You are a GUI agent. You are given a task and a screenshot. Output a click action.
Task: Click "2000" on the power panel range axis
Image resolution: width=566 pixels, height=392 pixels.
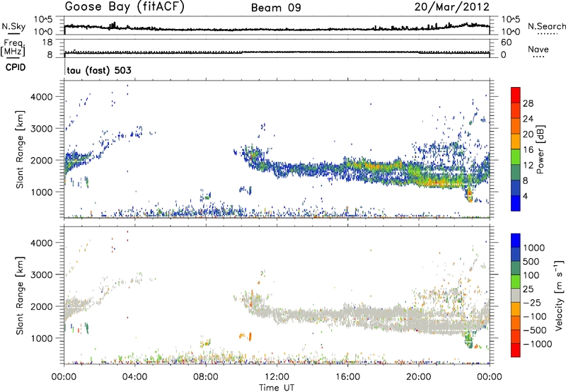(x=41, y=160)
